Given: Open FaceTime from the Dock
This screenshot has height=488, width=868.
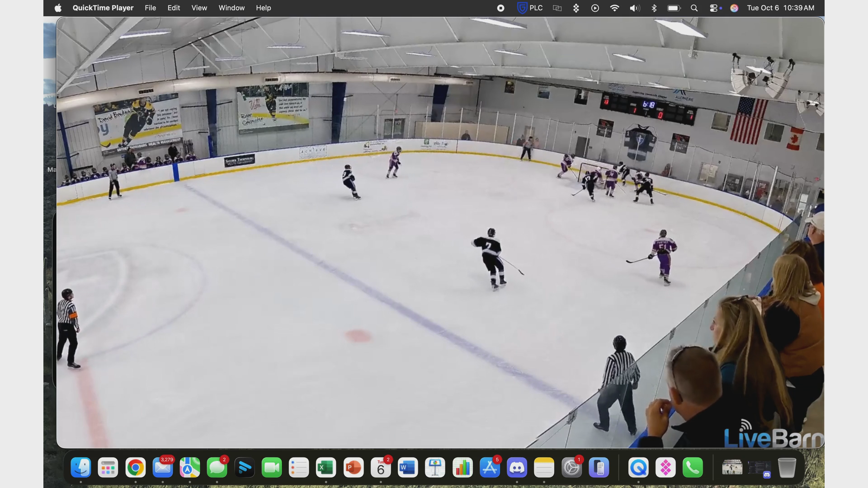Looking at the screenshot, I should [272, 468].
